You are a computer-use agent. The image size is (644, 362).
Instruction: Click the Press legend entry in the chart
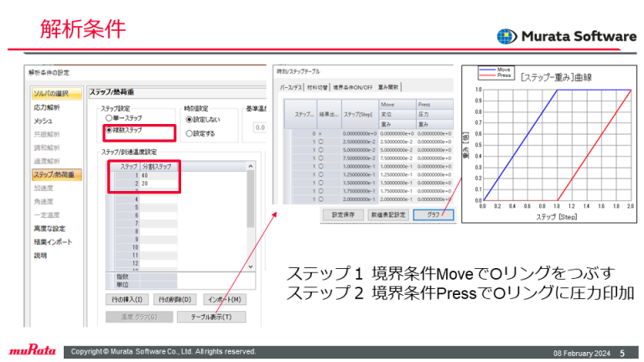pyautogui.click(x=504, y=75)
